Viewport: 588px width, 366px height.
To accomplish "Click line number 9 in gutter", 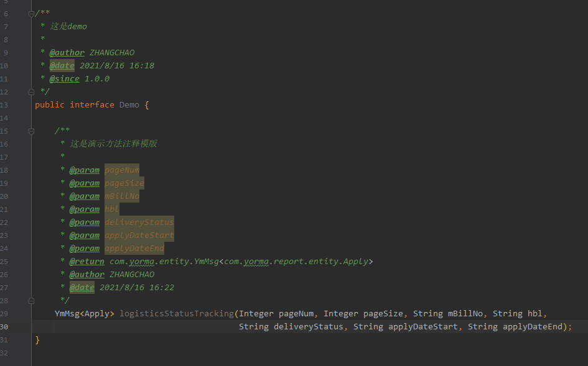I will 6,53.
